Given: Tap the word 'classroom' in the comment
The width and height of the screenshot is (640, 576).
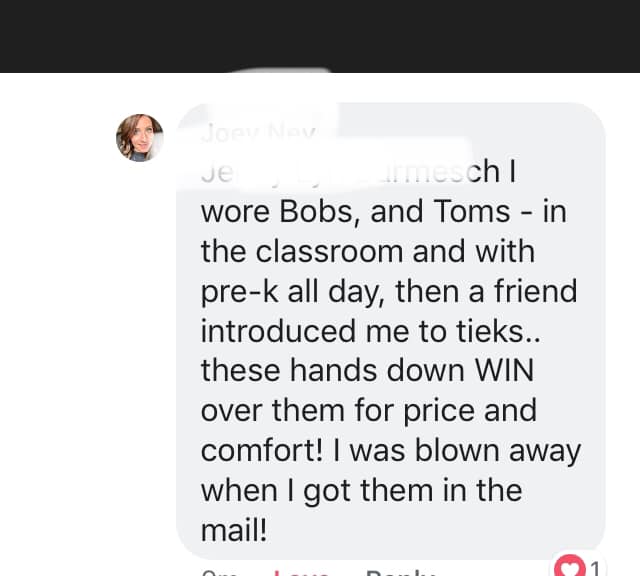Looking at the screenshot, I should click(x=329, y=251).
